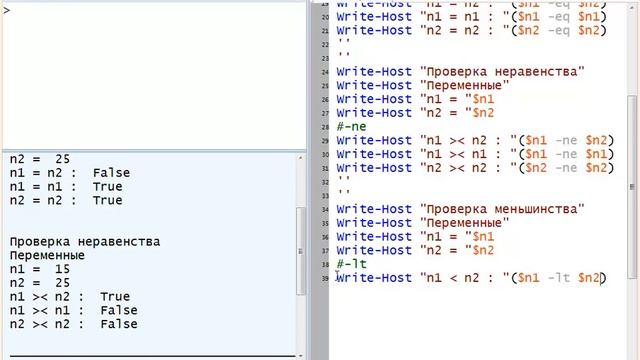Click the "n1 < n2 : " string on line 39
Screen dimensions: 640x360
coord(465,278)
